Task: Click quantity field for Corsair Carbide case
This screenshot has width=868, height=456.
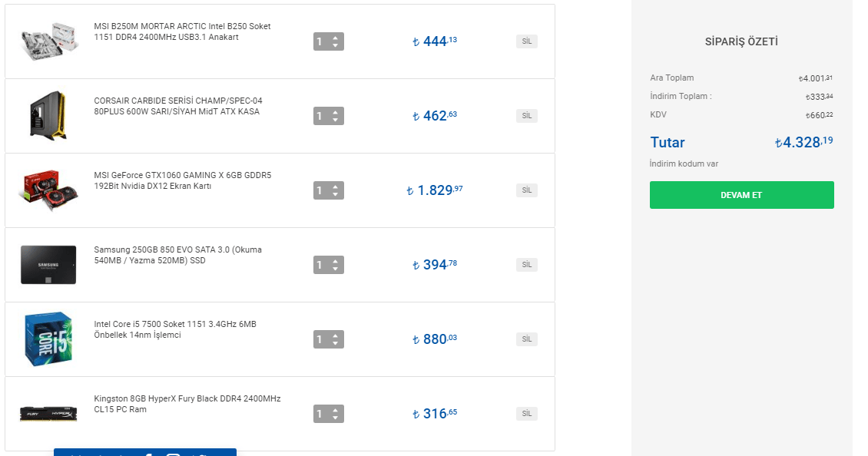Action: (321, 117)
